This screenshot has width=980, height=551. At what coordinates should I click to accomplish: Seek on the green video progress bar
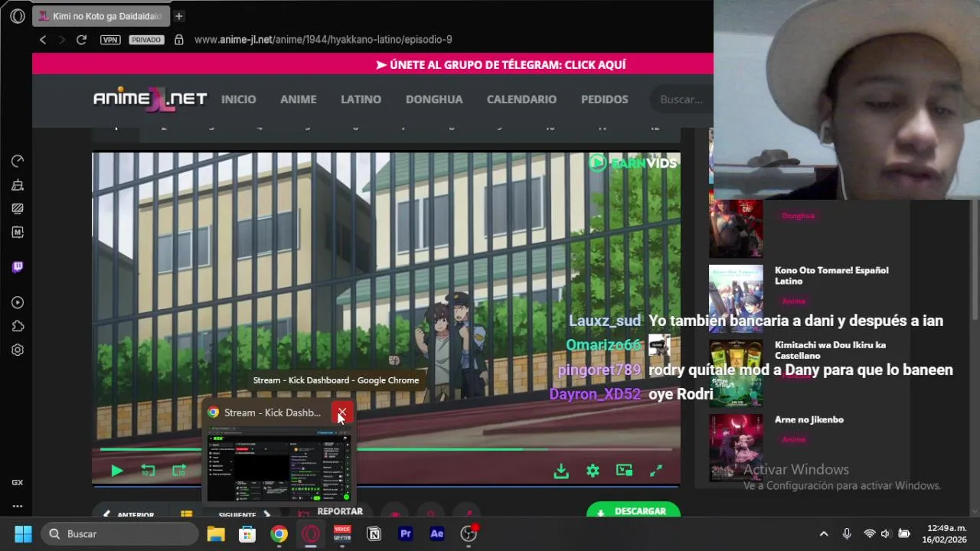[x=387, y=449]
